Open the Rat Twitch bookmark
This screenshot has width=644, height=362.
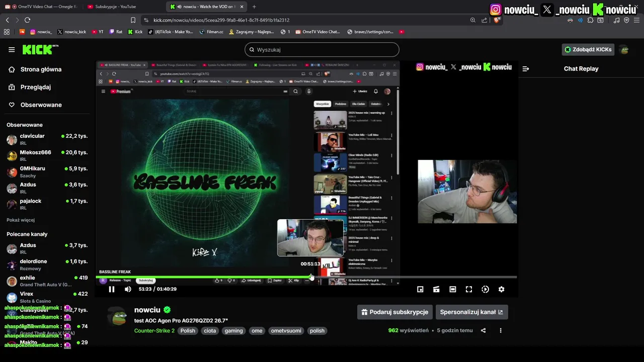(116, 32)
